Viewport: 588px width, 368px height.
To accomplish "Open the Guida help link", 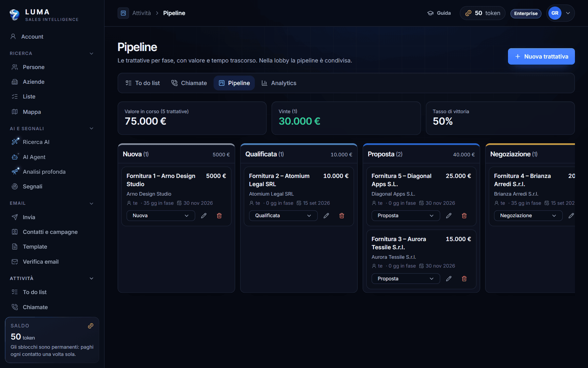I will 439,13.
